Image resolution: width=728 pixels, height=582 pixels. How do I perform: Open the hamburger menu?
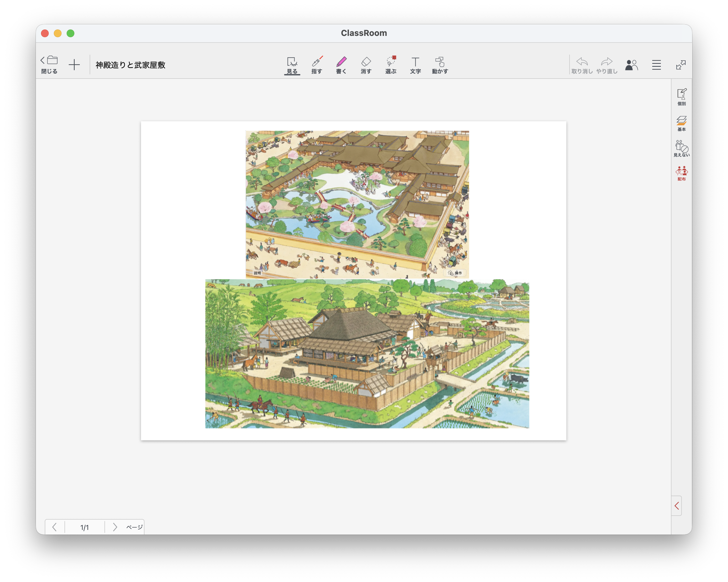click(x=656, y=65)
